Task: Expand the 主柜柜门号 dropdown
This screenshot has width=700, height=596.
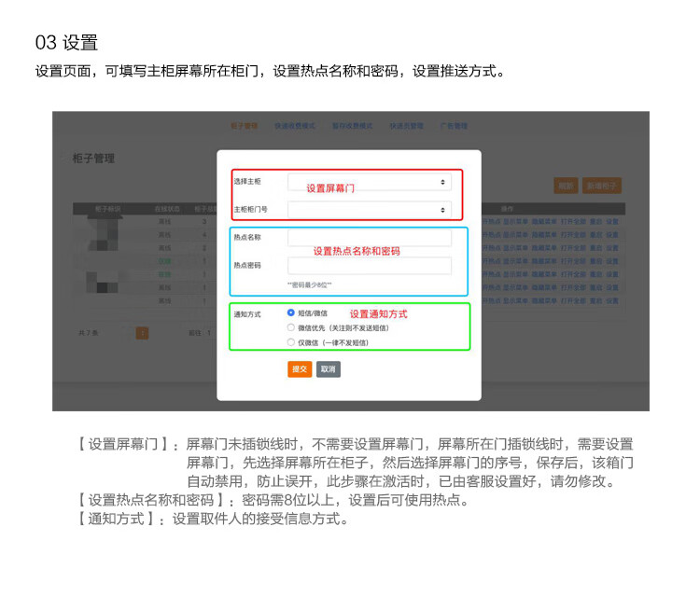Action: (369, 210)
